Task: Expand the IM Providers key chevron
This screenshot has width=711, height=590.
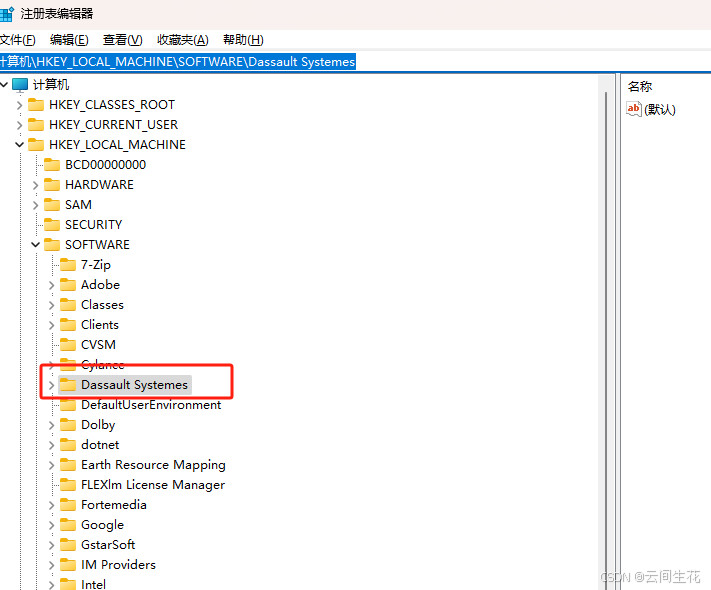Action: click(51, 565)
